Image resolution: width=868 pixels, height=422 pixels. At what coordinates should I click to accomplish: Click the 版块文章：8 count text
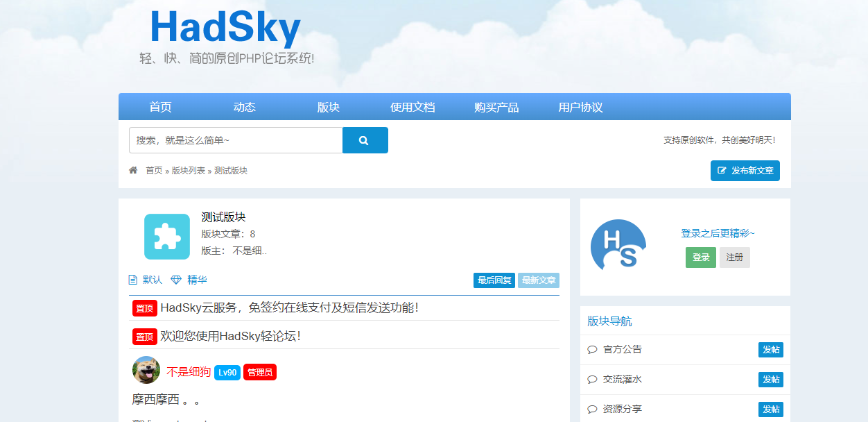pos(228,234)
